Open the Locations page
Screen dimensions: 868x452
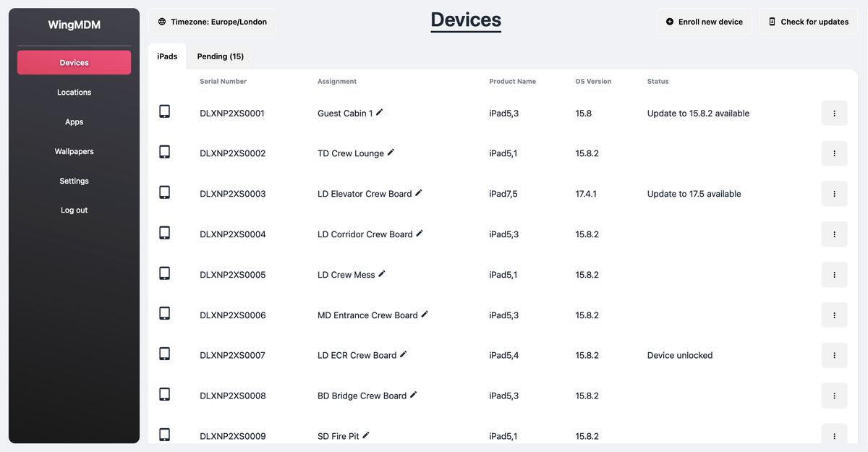pyautogui.click(x=74, y=92)
